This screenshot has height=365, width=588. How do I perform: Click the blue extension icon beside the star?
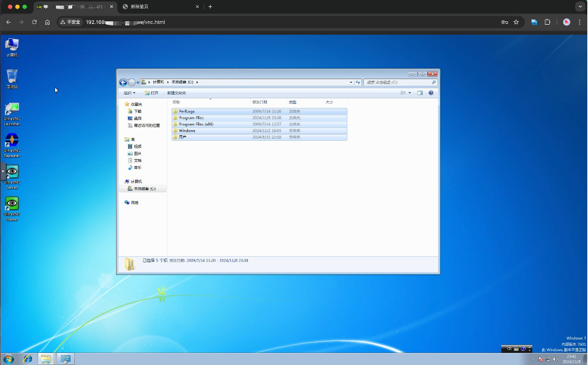(x=534, y=22)
